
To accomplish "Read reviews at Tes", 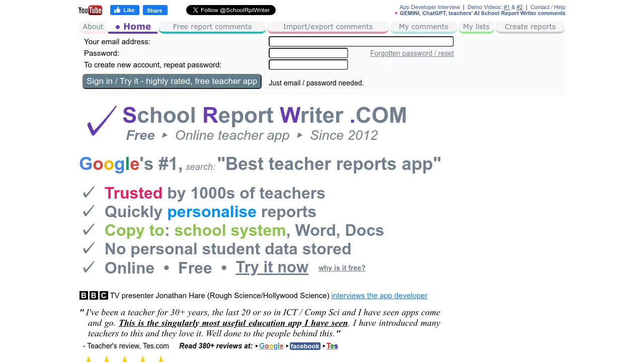I will click(332, 346).
